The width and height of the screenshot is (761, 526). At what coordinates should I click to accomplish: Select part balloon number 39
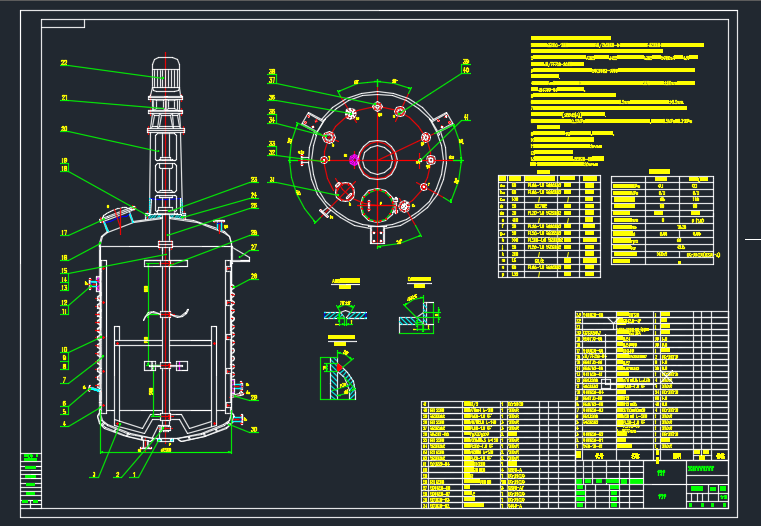tap(466, 62)
